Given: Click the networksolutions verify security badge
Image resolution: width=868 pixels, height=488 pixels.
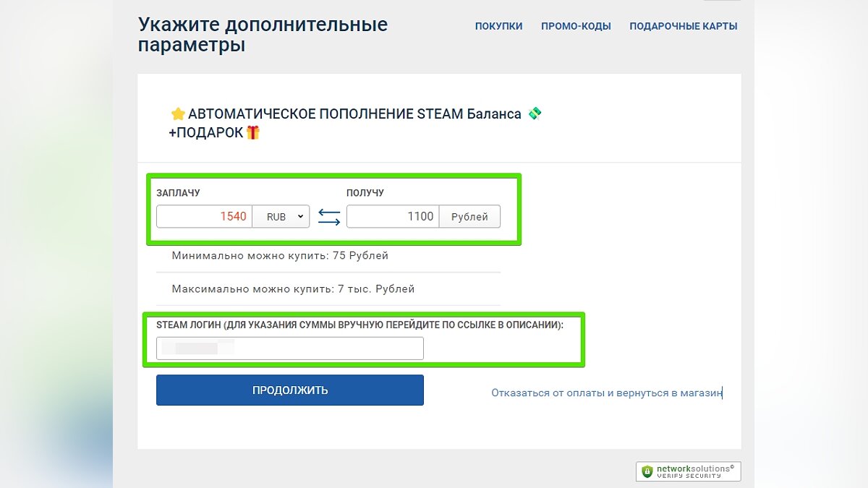Looking at the screenshot, I should tap(687, 471).
